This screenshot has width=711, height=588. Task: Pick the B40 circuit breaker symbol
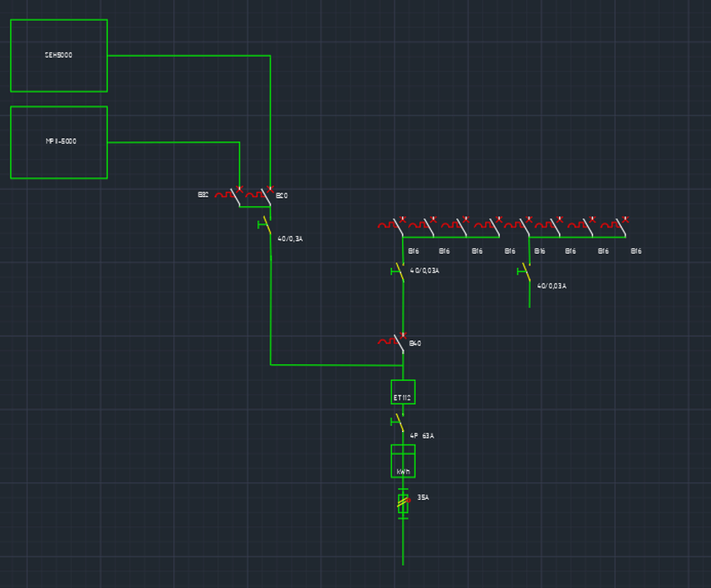392,343
